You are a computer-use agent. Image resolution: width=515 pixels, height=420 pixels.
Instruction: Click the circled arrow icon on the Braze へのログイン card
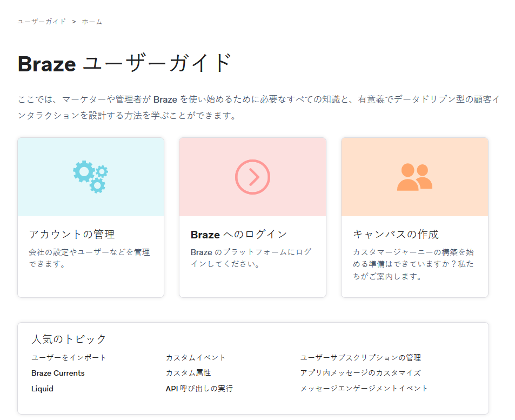click(252, 177)
